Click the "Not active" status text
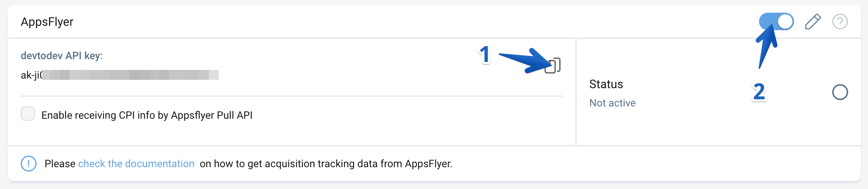 [612, 103]
